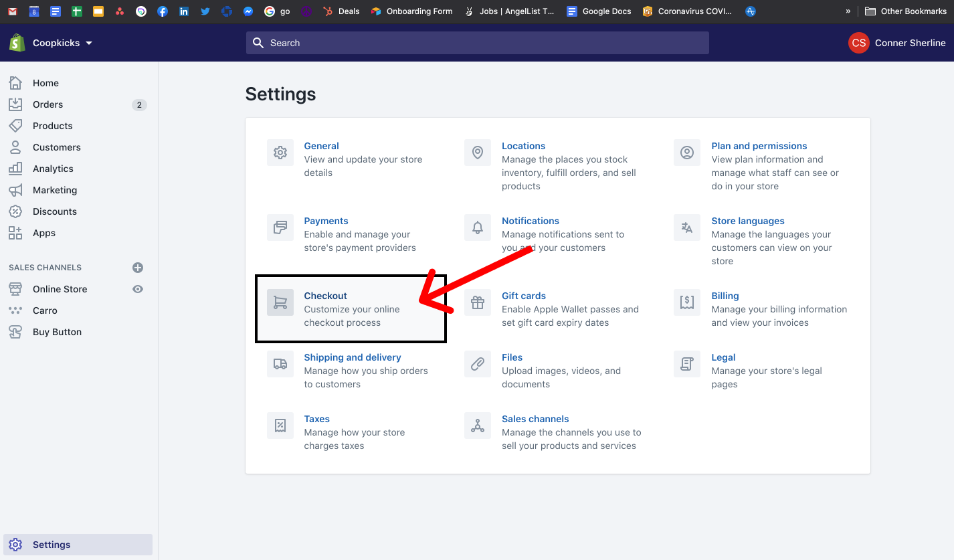Open the Plan and permissions link
Viewport: 954px width, 560px height.
[759, 146]
